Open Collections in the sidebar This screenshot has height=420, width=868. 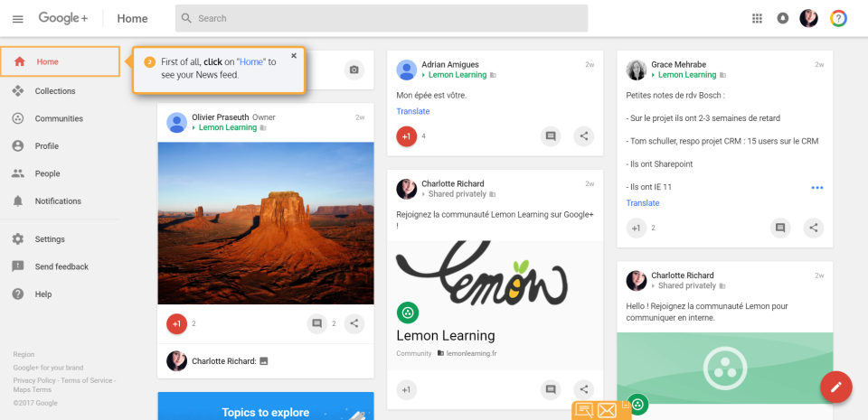(x=55, y=91)
